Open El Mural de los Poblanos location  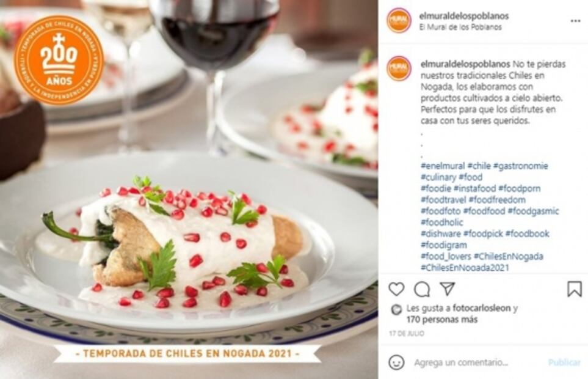pyautogui.click(x=460, y=27)
